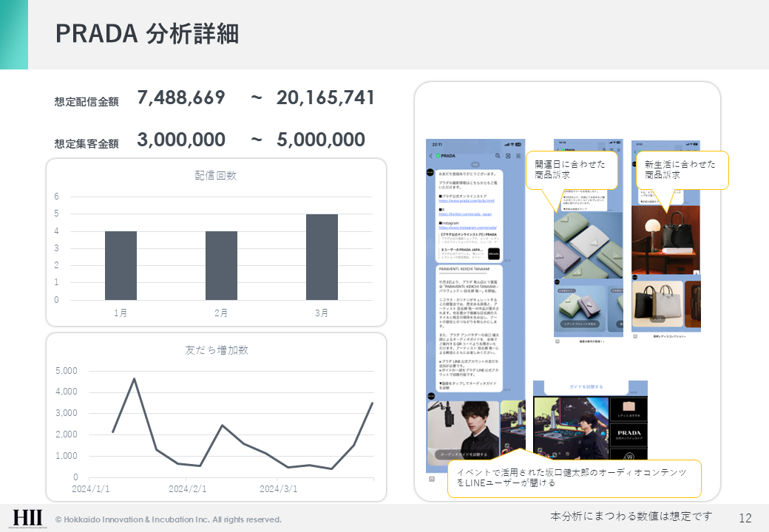This screenshot has width=769, height=532.
Task: Click the 想定集客金額 label
Action: 87,143
